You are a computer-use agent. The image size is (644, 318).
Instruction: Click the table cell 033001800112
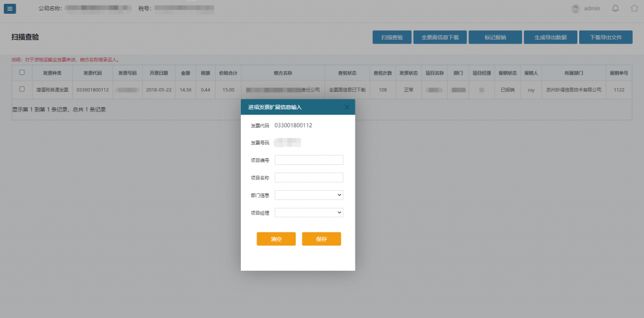[x=92, y=89]
